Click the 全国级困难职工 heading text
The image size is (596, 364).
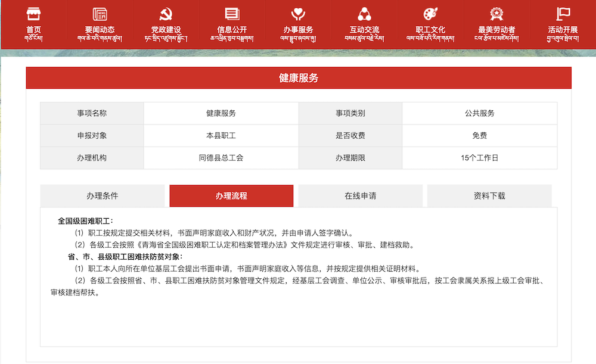pyautogui.click(x=82, y=220)
